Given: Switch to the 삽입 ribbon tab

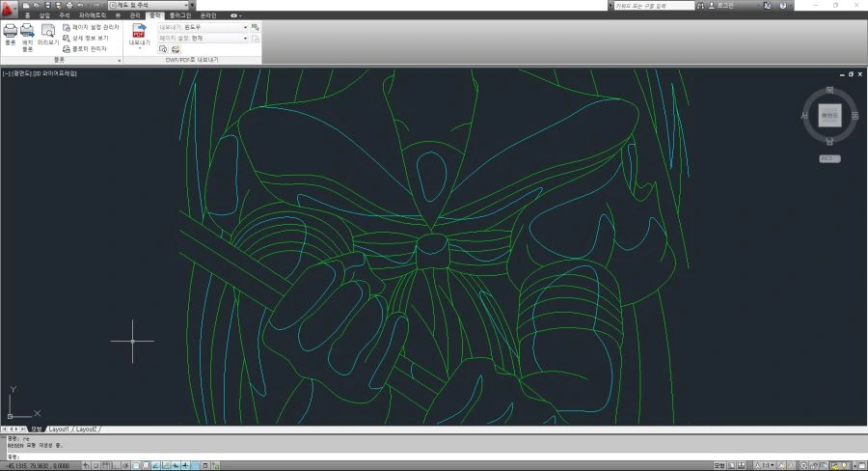Looking at the screenshot, I should pos(44,15).
